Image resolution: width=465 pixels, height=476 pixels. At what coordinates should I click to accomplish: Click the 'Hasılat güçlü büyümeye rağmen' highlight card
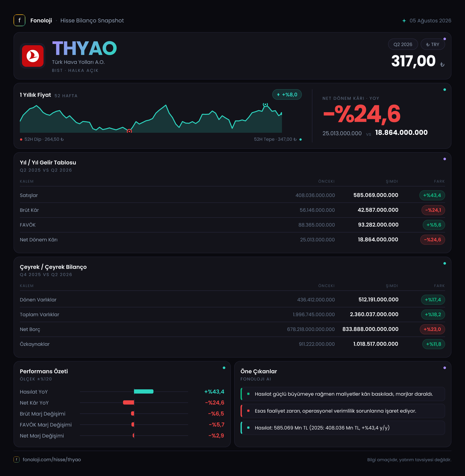point(343,394)
